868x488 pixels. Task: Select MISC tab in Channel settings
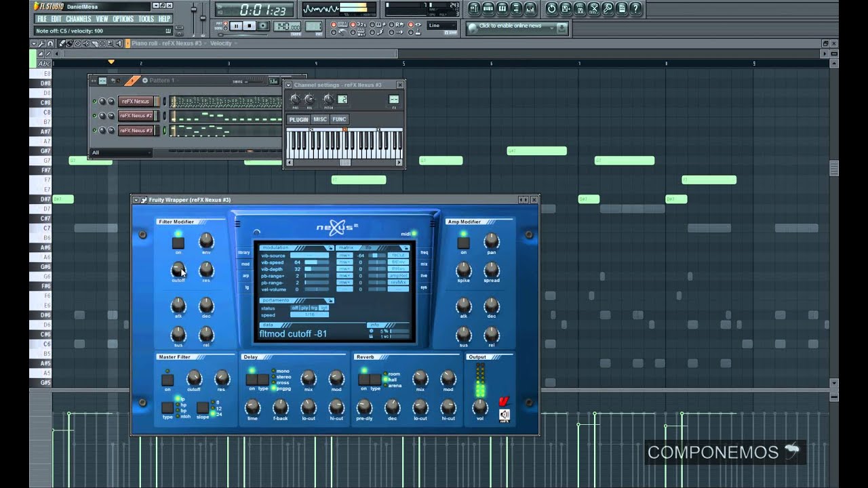click(320, 119)
